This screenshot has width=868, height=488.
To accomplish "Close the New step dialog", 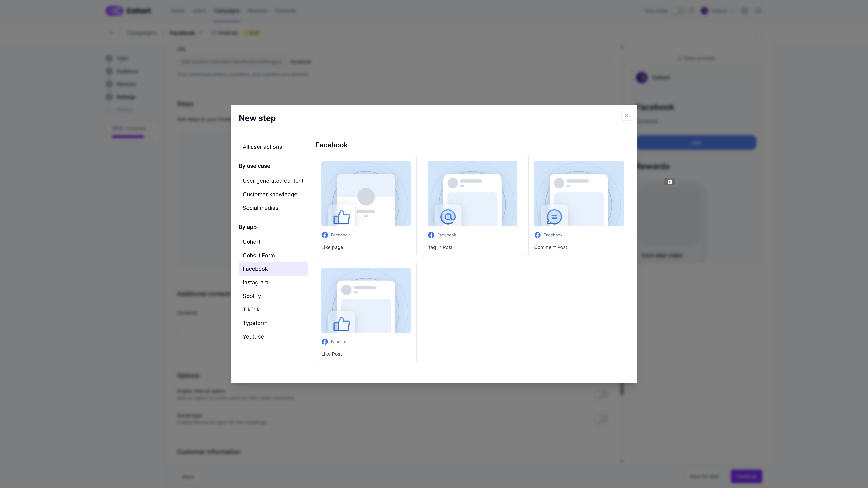I will 626,116.
